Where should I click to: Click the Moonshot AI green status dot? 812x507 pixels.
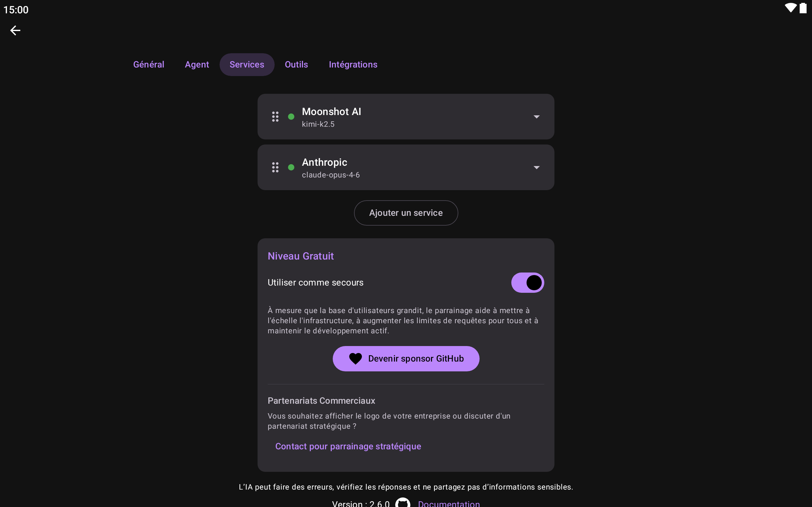(x=291, y=117)
